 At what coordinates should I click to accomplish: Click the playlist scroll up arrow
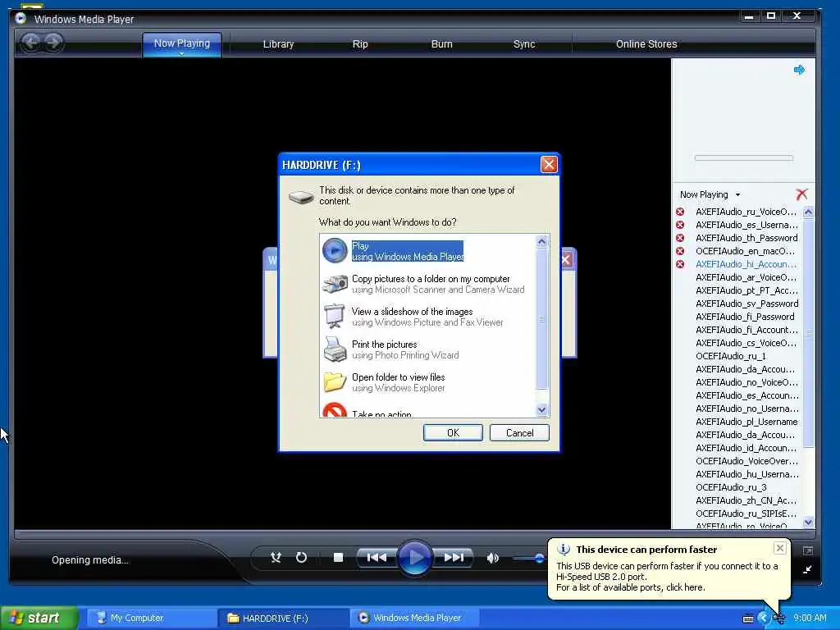808,212
